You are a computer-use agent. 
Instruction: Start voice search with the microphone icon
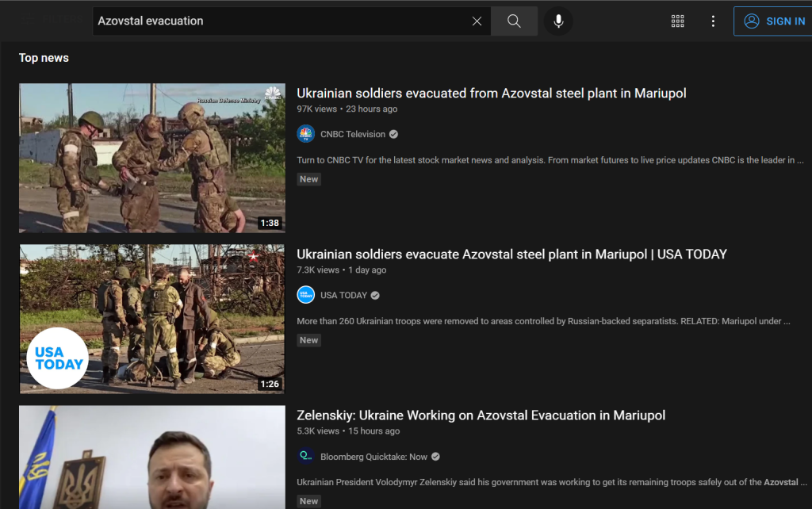point(558,21)
